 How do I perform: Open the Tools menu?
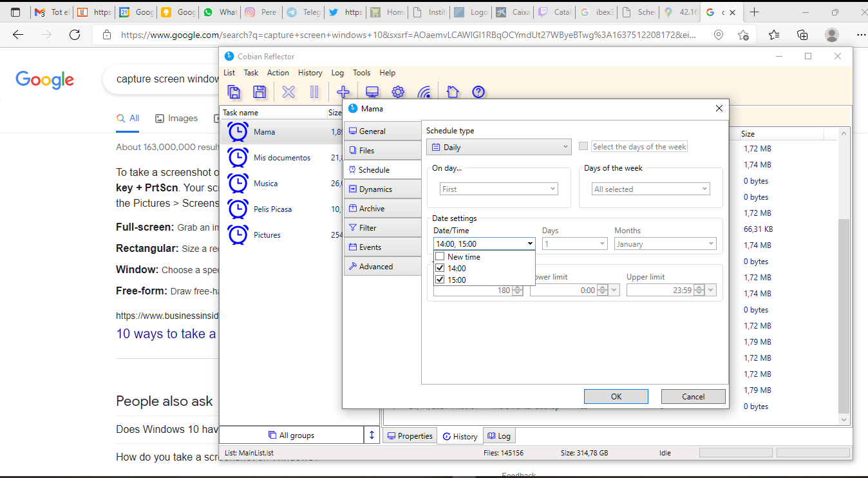pyautogui.click(x=362, y=73)
